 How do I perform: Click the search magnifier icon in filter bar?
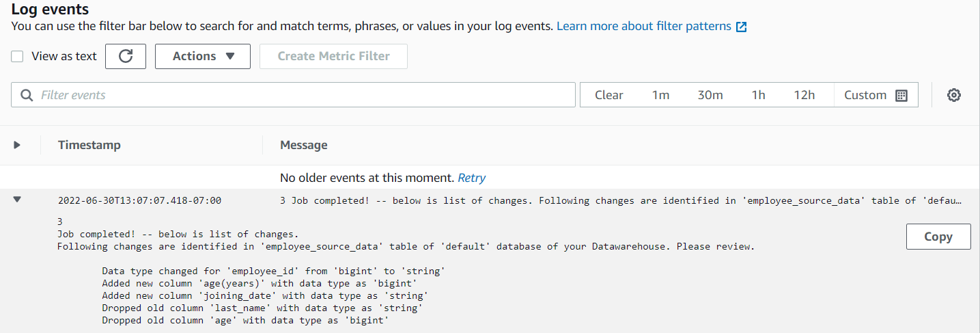point(27,95)
